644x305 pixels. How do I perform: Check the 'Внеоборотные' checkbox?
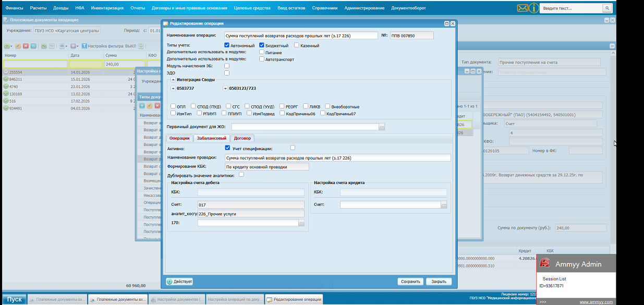click(326, 106)
